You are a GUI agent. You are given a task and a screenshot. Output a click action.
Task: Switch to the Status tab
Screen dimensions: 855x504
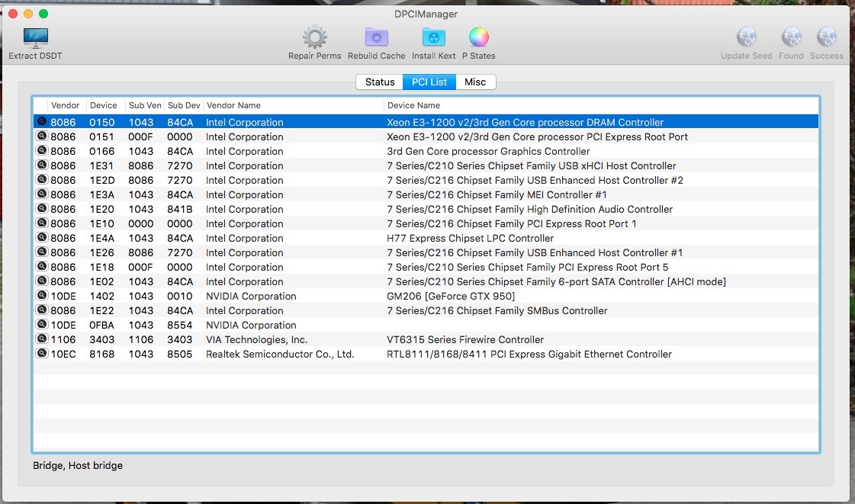380,82
